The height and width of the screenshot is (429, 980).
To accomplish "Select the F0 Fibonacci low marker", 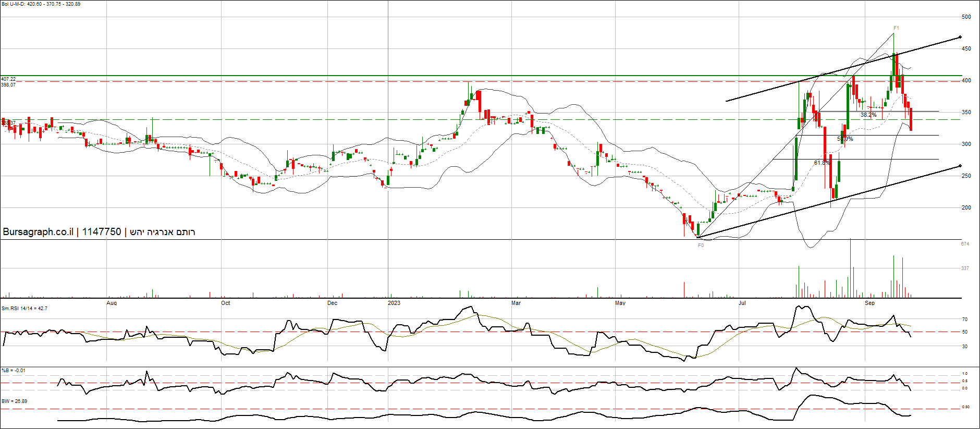I will (x=701, y=245).
